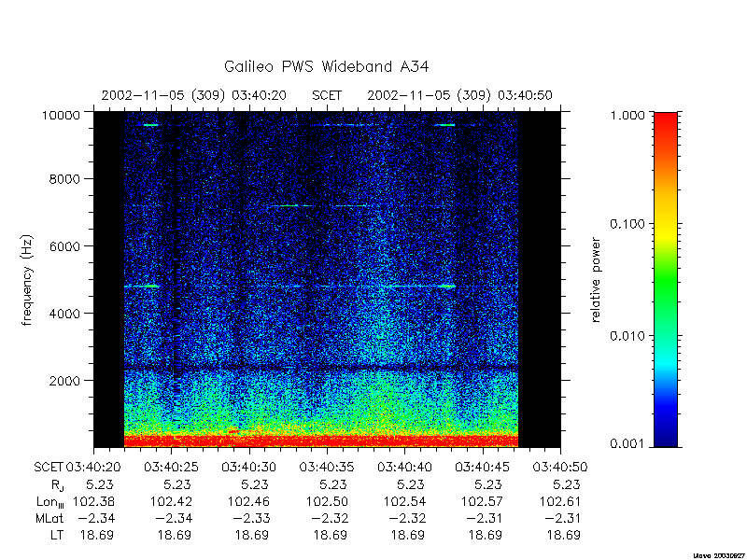
Task: Click inside the wideband spectrogram plot
Action: click(327, 279)
